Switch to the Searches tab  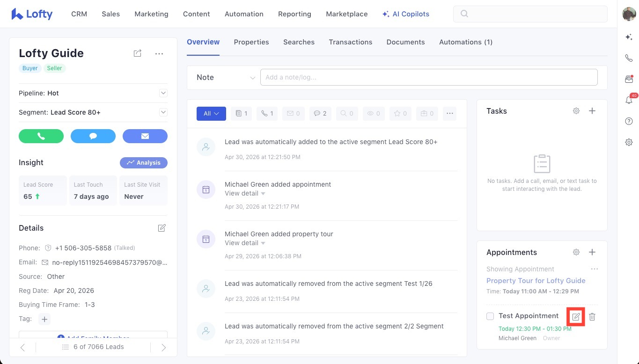point(299,42)
